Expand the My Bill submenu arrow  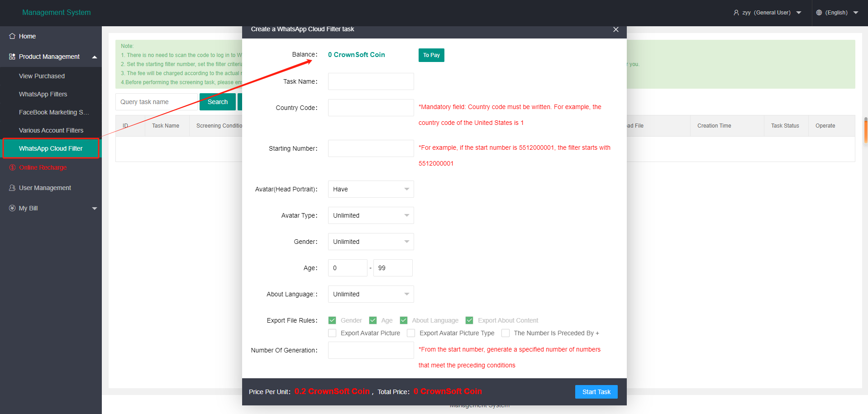click(95, 209)
